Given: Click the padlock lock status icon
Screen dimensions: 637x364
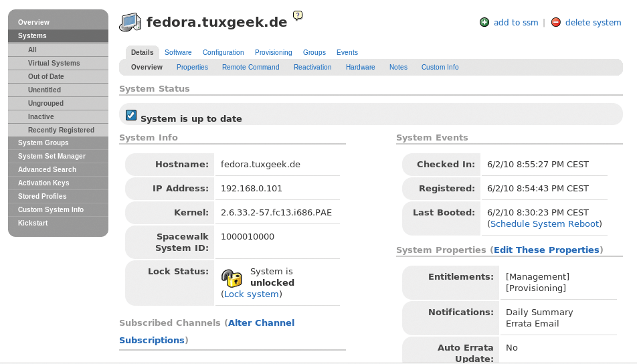Looking at the screenshot, I should (232, 277).
